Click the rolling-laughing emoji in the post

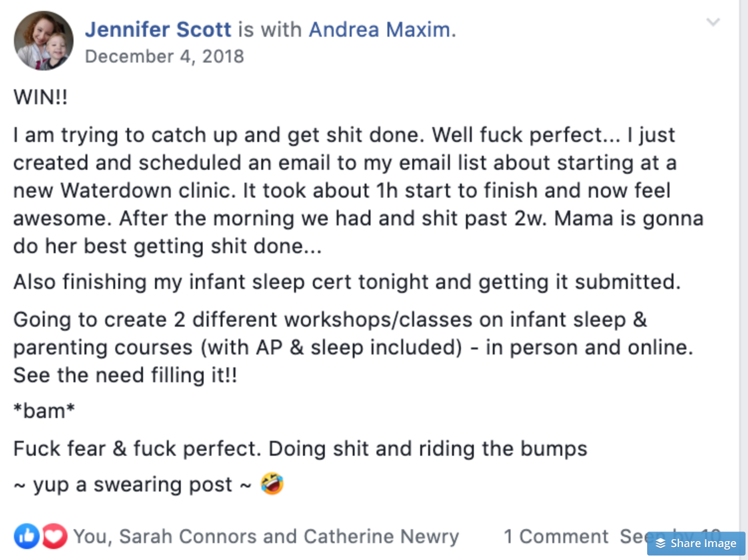click(272, 484)
